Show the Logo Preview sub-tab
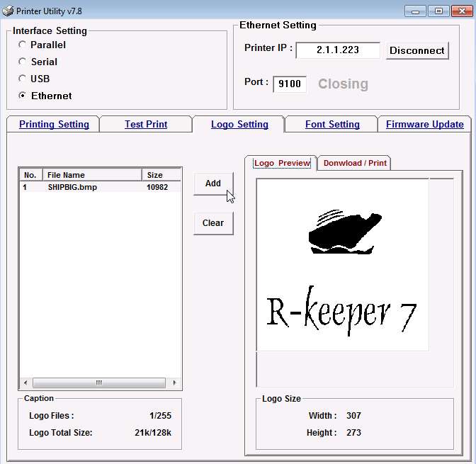The height and width of the screenshot is (464, 476). 282,163
